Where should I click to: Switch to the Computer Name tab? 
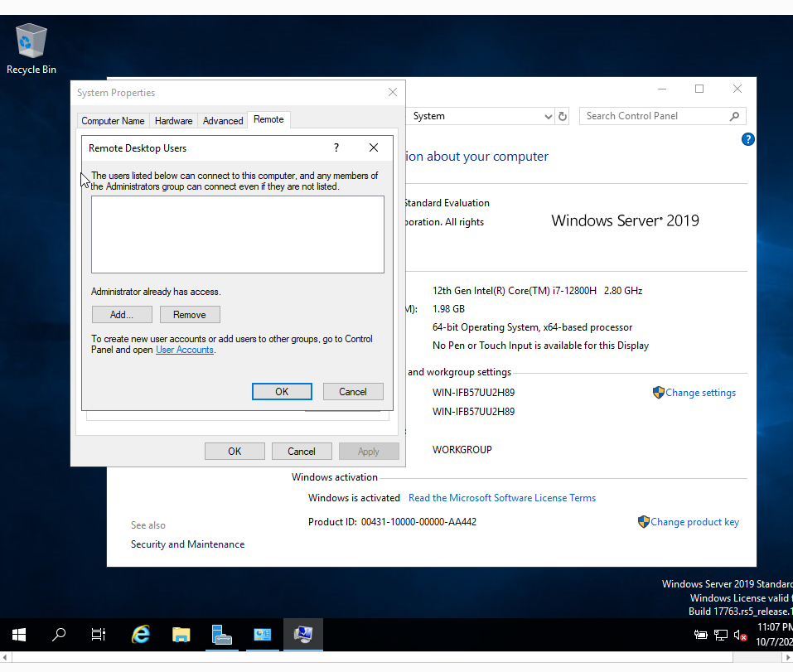click(113, 121)
